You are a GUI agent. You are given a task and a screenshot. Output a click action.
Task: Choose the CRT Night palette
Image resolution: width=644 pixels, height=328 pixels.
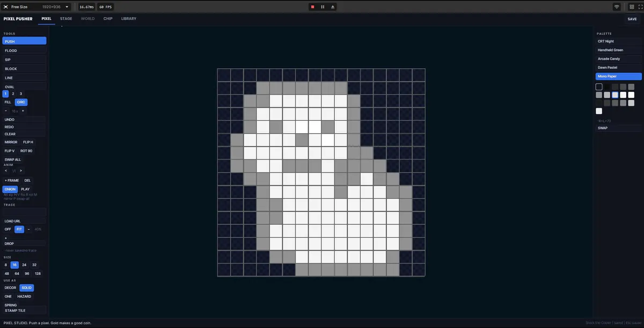618,41
